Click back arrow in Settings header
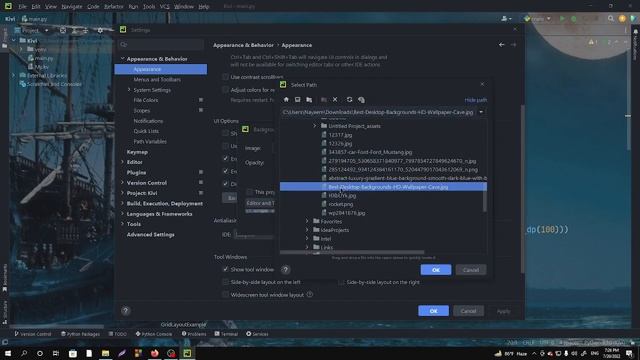 click(x=502, y=44)
